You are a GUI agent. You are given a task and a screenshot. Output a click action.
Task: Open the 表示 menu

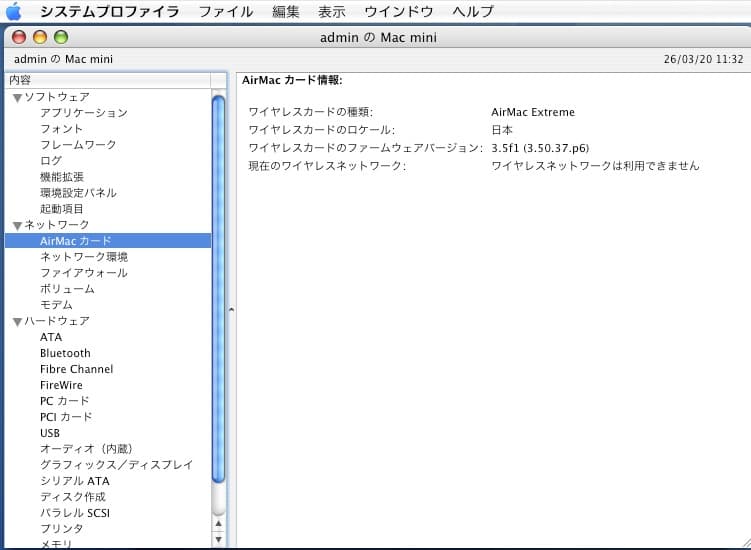pos(332,11)
